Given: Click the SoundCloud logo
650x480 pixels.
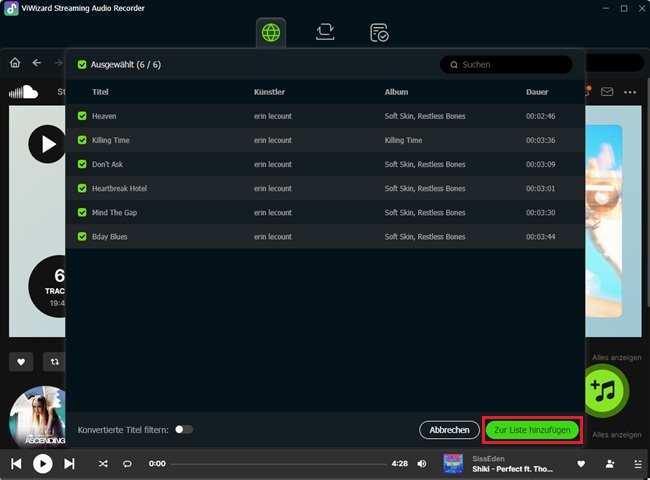Looking at the screenshot, I should click(x=23, y=92).
